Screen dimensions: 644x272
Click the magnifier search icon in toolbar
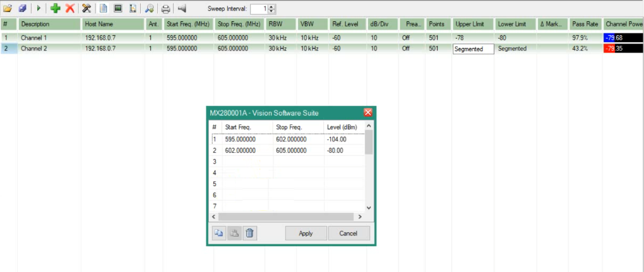pos(149,9)
